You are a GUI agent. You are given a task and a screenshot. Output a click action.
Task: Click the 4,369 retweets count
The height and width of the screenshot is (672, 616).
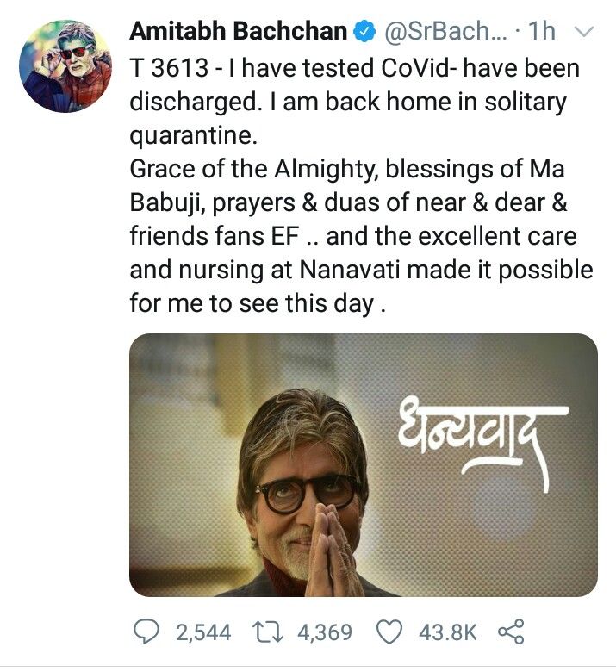pyautogui.click(x=324, y=633)
